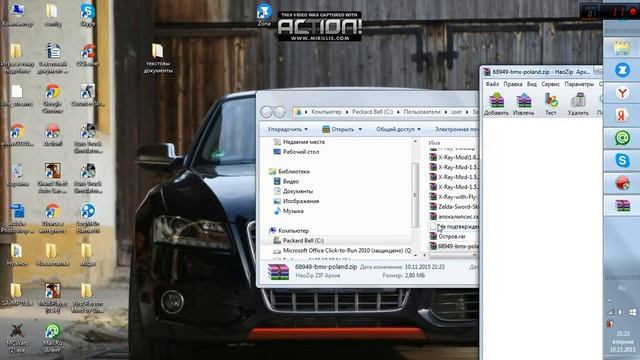Screen dimensions: 640x360
Task: Click the volume speaker tray icon
Action: click(620, 312)
